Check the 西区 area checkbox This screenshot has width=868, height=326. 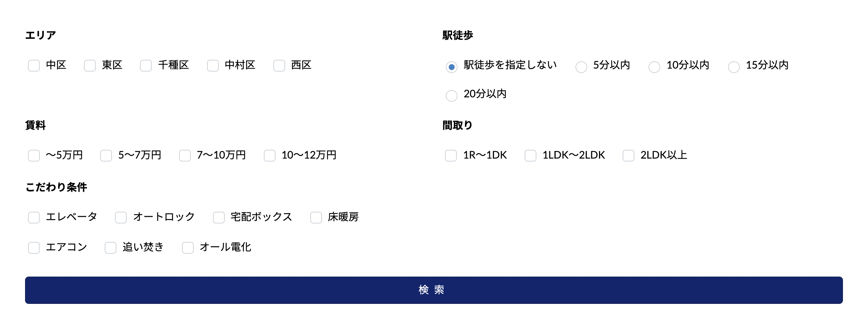click(x=279, y=66)
